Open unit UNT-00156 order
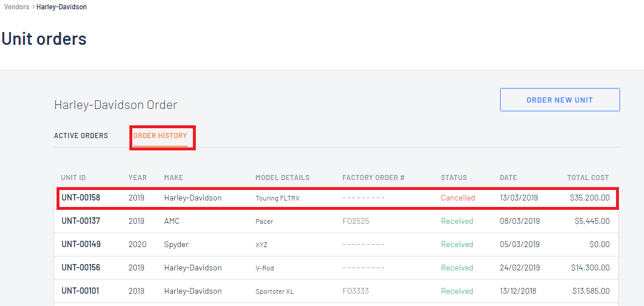This screenshot has height=306, width=644. coord(336,268)
